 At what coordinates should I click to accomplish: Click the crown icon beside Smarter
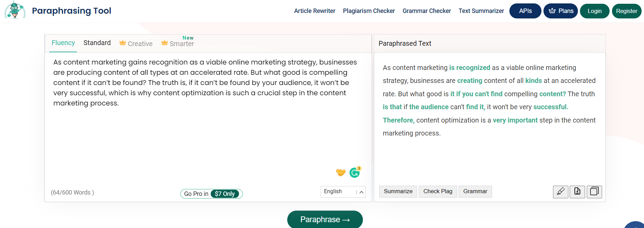point(165,43)
